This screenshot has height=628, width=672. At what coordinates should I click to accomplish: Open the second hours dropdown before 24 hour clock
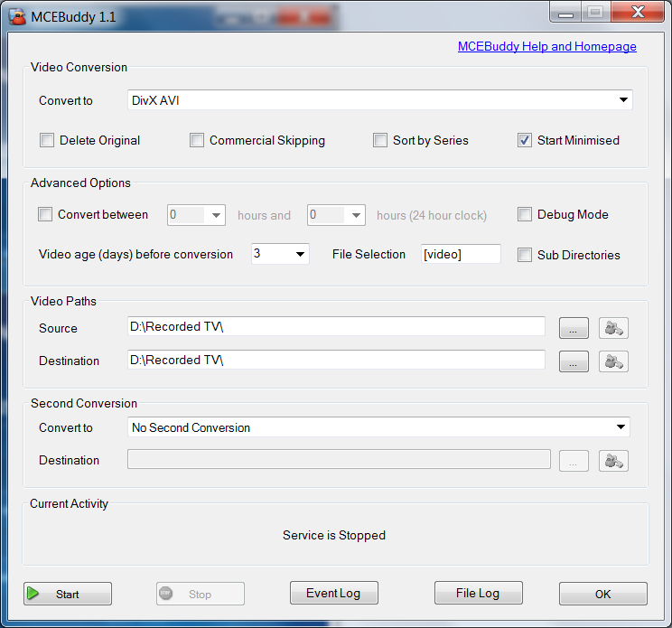pos(336,215)
